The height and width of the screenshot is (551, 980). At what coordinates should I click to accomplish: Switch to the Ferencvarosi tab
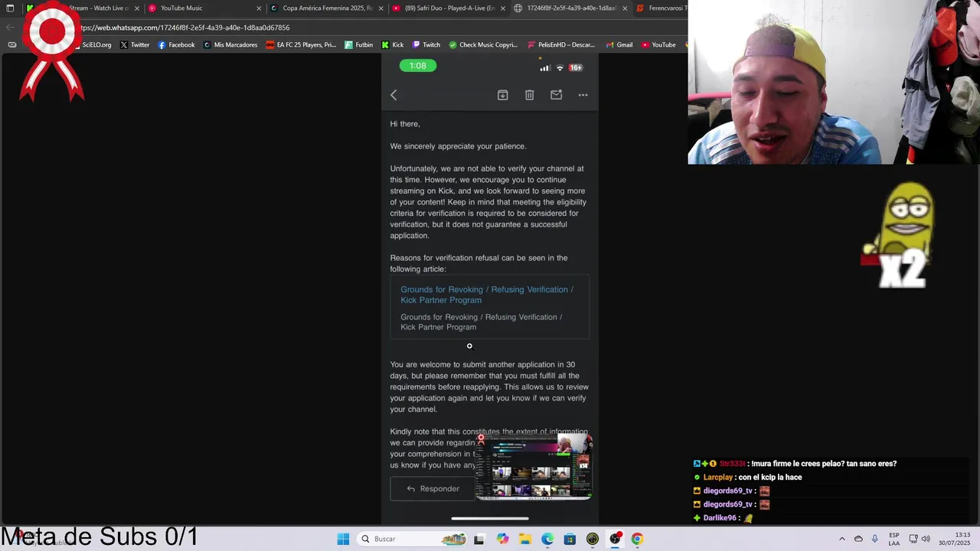point(662,8)
